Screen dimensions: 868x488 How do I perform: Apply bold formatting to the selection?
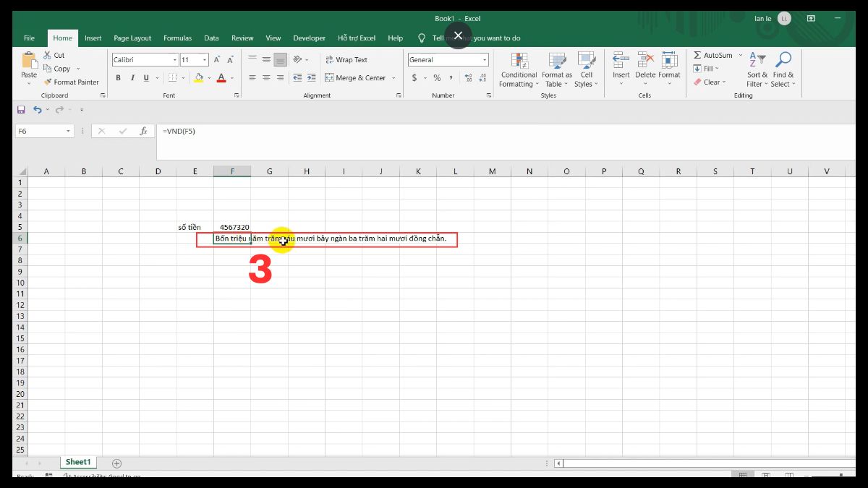pos(119,77)
